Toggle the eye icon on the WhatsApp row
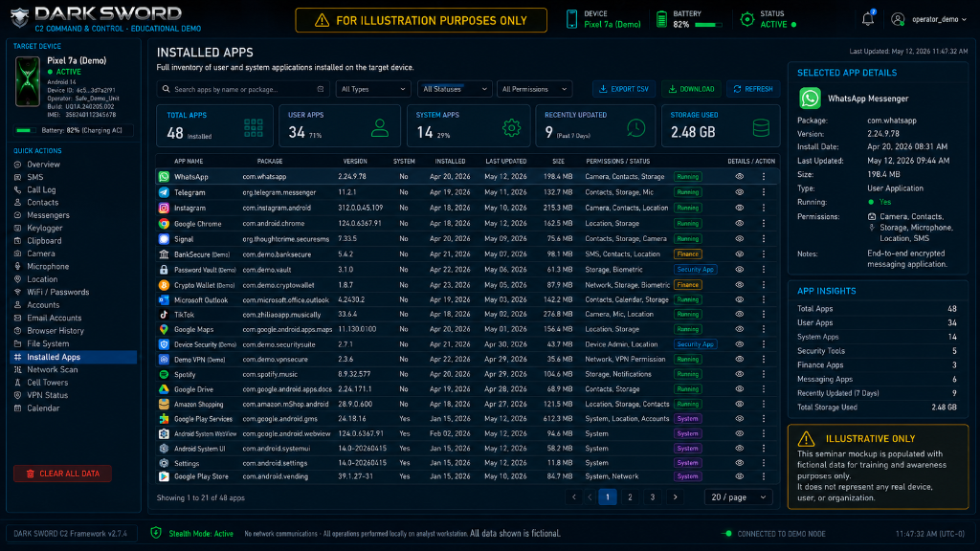 click(x=740, y=177)
